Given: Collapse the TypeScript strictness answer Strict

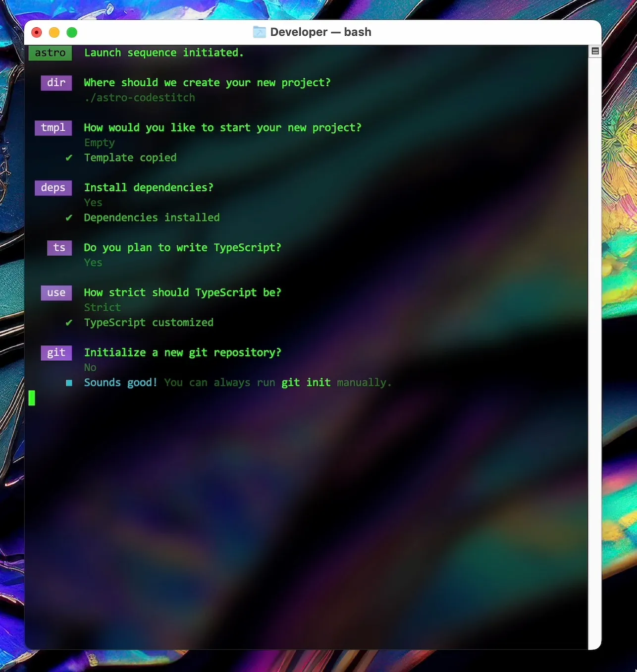Looking at the screenshot, I should [102, 307].
